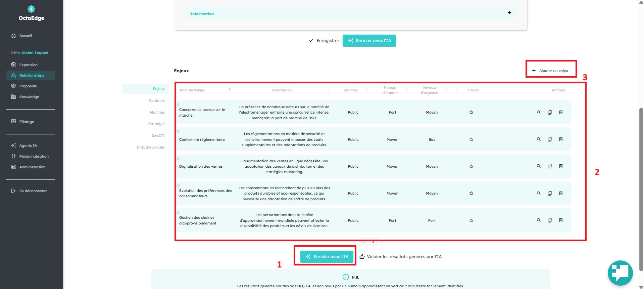Click Ajouter un enjeu
The height and width of the screenshot is (289, 644).
coord(550,71)
